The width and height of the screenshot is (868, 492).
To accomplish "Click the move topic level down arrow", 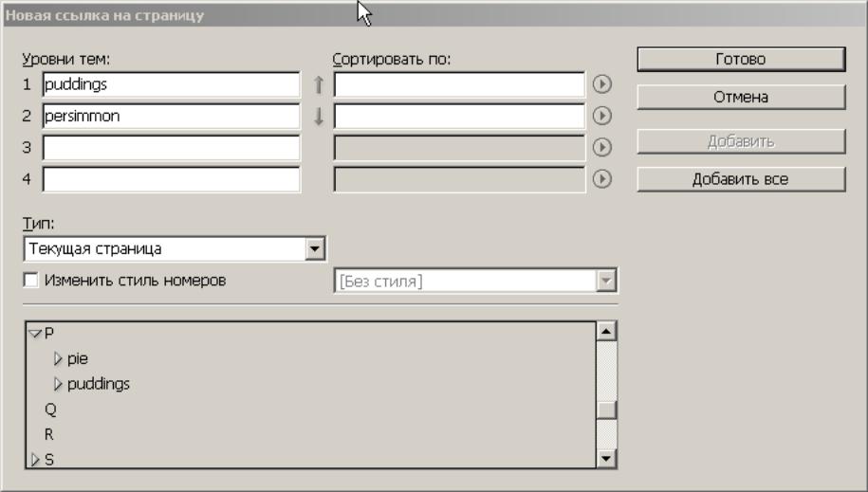I will click(x=319, y=117).
